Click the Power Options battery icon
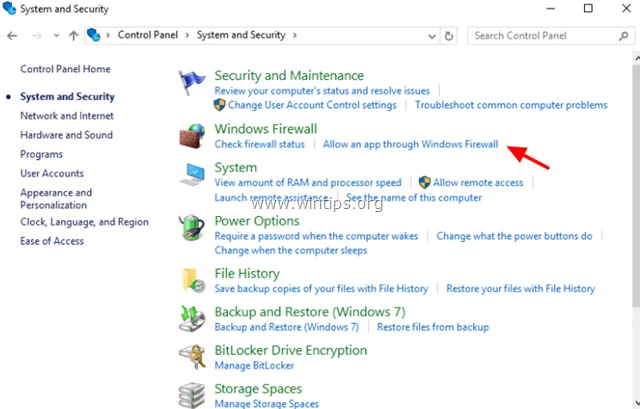The height and width of the screenshot is (409, 640). coord(192,227)
